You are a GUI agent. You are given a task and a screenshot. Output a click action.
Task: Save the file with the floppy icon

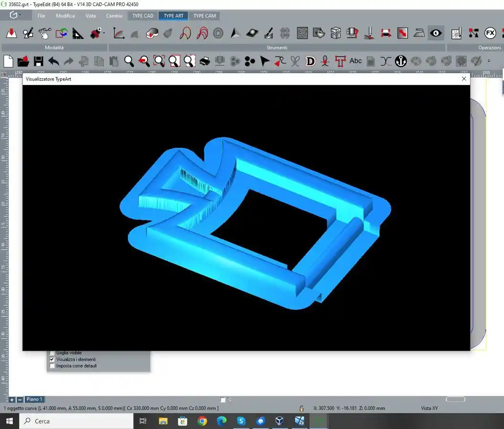click(39, 61)
